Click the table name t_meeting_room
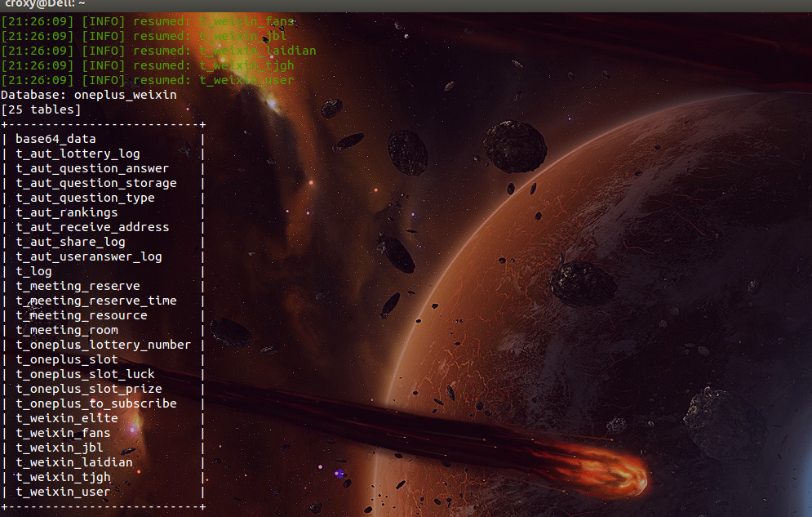Screen dimensions: 812x517 click(67, 330)
